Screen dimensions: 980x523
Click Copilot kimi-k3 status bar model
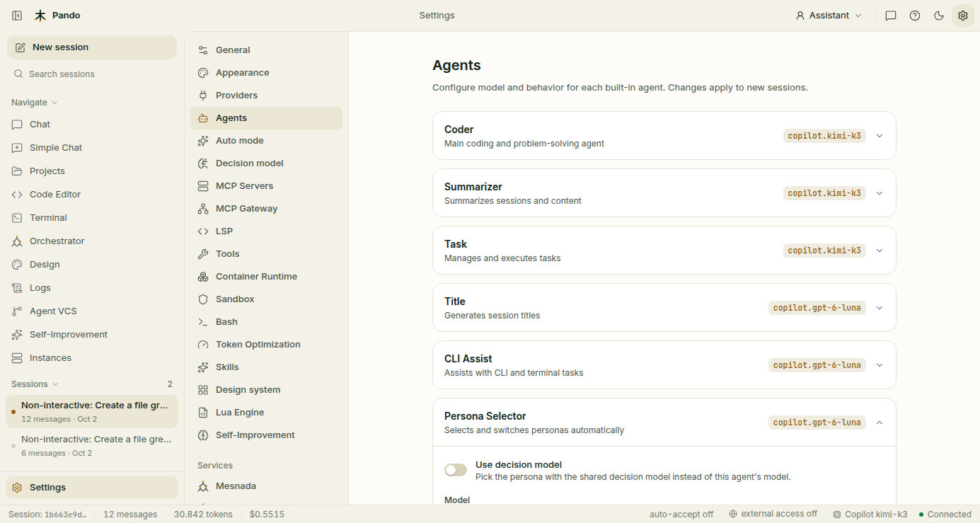click(870, 515)
